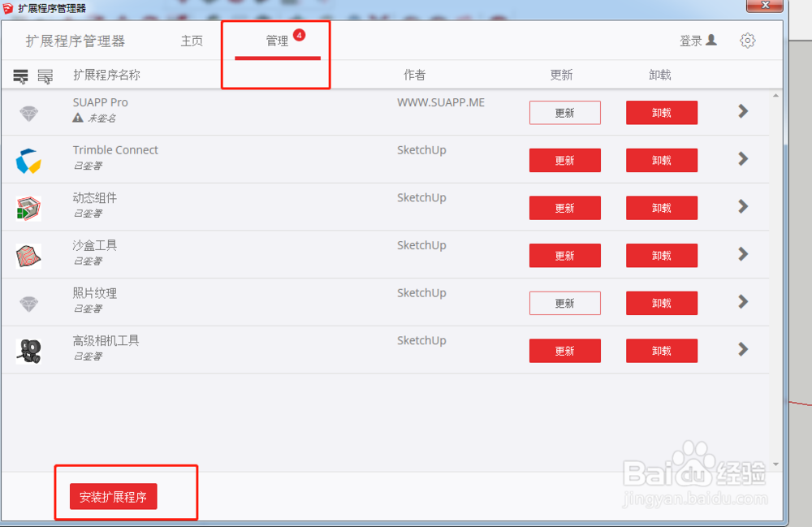Uninstall the 照片纹理 extension

pos(662,304)
